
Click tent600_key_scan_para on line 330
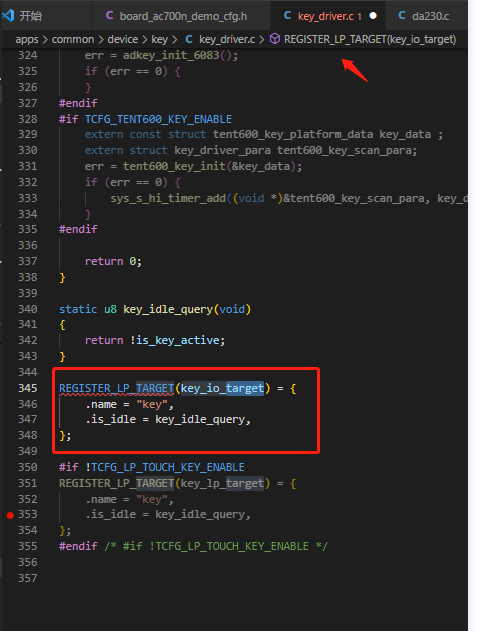pos(344,151)
